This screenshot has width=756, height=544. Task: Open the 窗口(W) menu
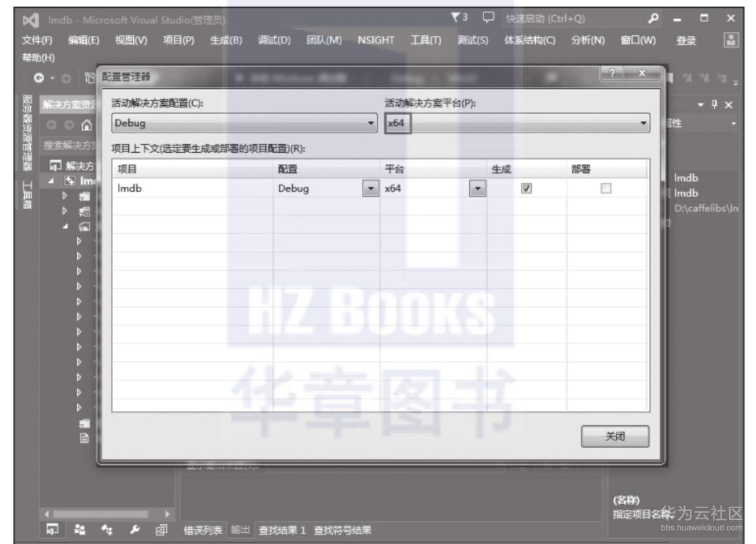point(638,40)
